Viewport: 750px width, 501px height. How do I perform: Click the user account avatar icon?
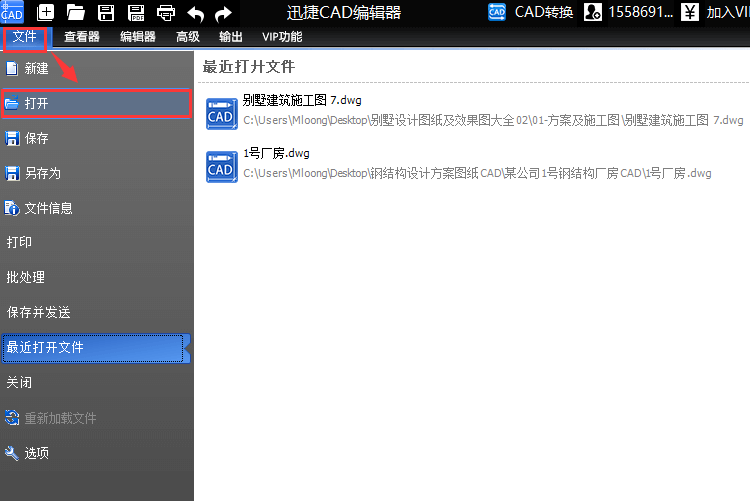(x=593, y=12)
